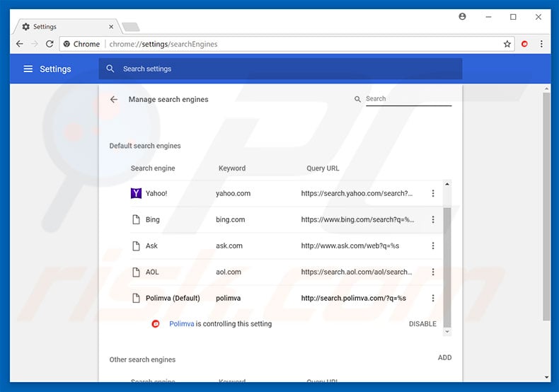The height and width of the screenshot is (392, 559).
Task: Click the page scrollbar down arrow
Action: pos(546,377)
